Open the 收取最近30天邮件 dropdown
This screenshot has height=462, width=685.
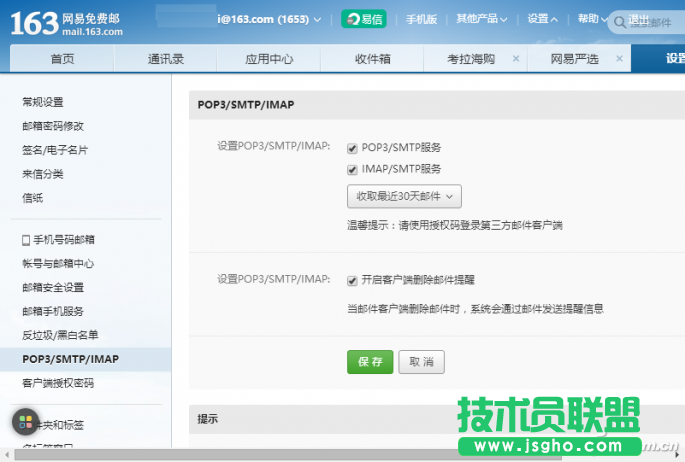coord(404,196)
